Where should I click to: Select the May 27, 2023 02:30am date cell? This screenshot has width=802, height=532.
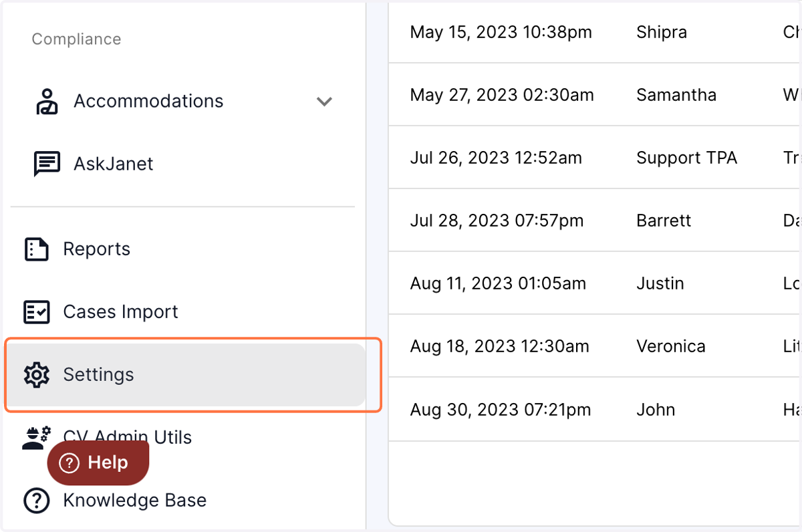502,95
